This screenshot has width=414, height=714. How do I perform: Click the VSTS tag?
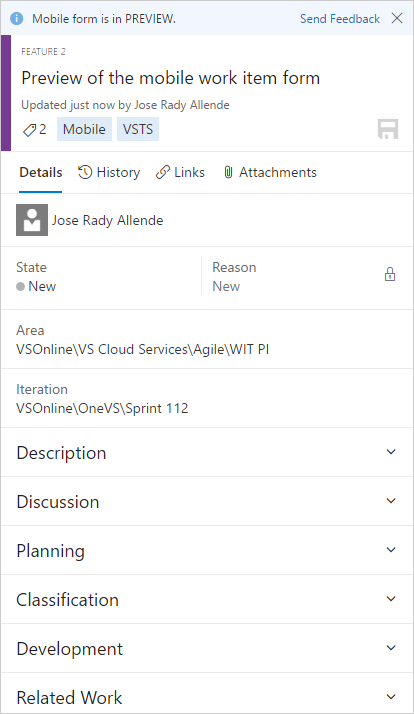138,129
